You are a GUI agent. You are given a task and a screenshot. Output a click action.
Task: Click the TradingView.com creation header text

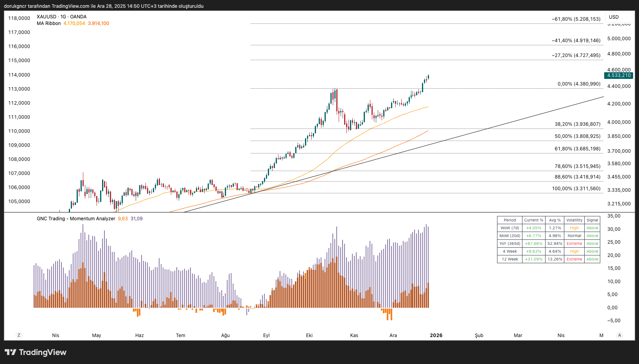pyautogui.click(x=104, y=6)
